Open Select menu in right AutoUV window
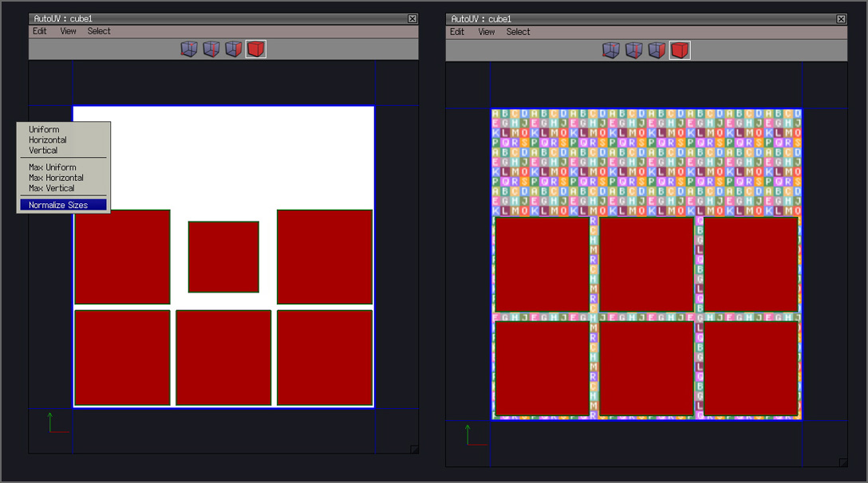This screenshot has width=868, height=483. (x=518, y=32)
